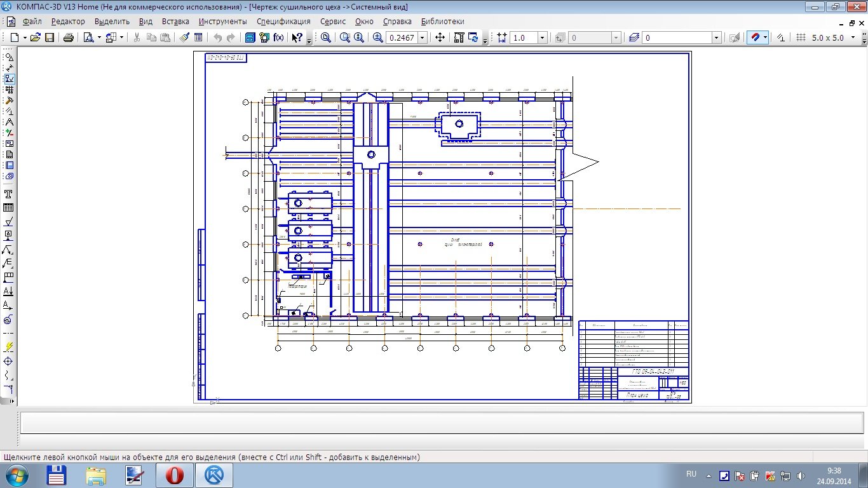Image resolution: width=868 pixels, height=488 pixels.
Task: Click the Save document icon
Action: point(49,37)
